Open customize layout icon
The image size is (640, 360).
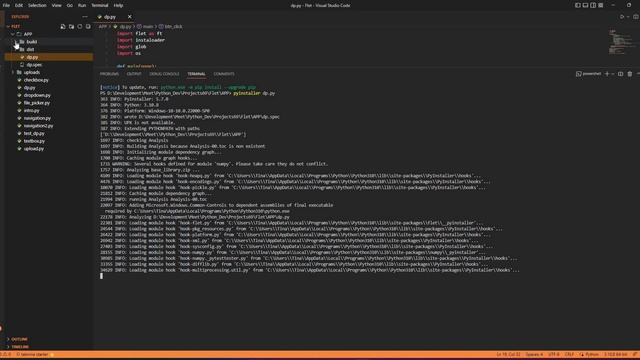pos(601,5)
